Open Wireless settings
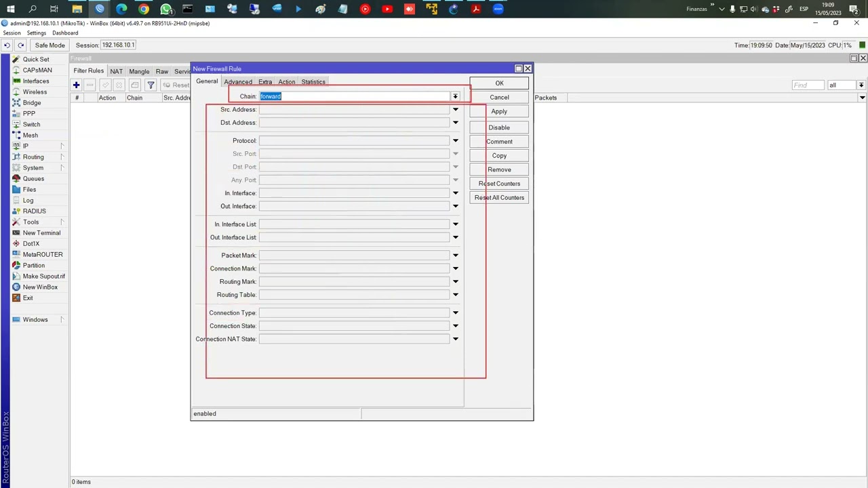Screen dimensions: 868x488 coord(35,91)
